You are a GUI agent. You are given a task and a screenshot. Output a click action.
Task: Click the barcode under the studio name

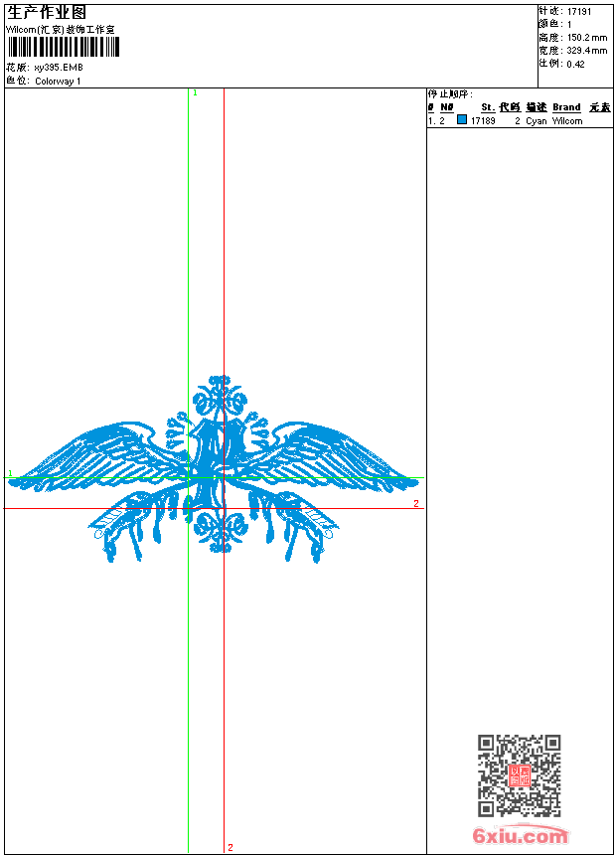click(64, 47)
